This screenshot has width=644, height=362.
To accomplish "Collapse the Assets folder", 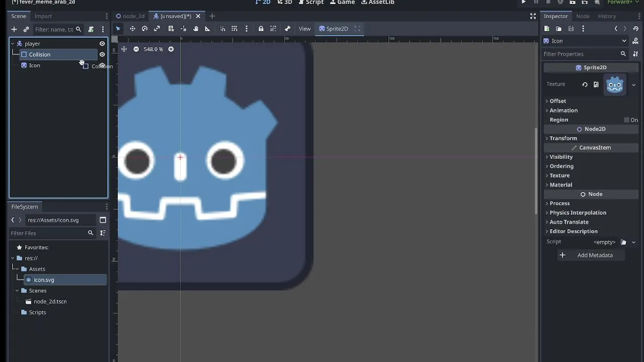I will (17, 269).
